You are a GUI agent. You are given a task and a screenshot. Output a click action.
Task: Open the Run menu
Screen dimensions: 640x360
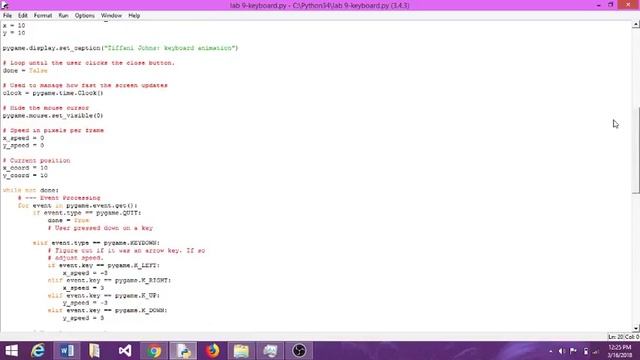click(x=63, y=16)
